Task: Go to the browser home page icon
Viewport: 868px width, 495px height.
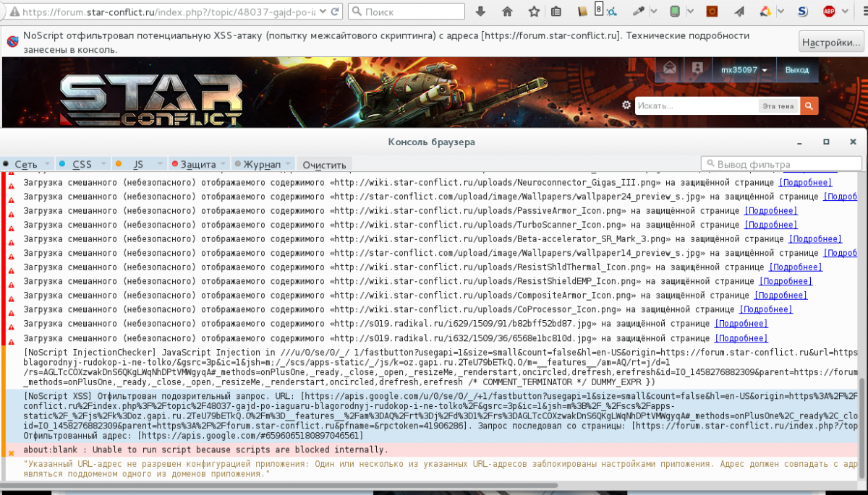Action: [507, 12]
